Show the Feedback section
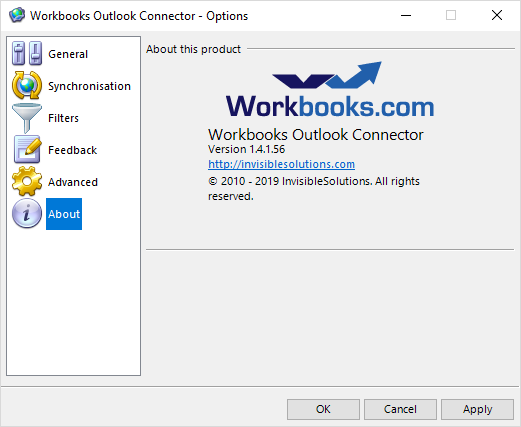The width and height of the screenshot is (521, 427). (x=72, y=150)
